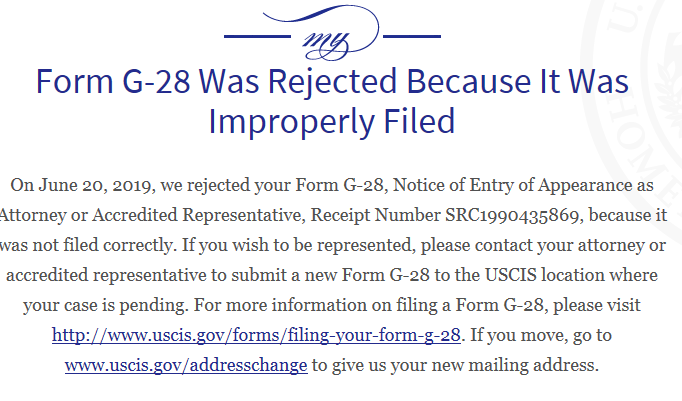Open the www.uscis.gov/addresschange link

pyautogui.click(x=186, y=365)
